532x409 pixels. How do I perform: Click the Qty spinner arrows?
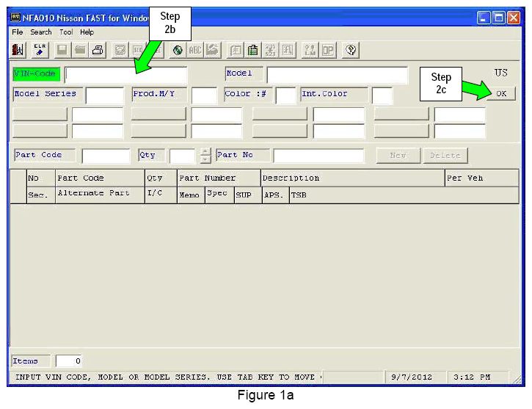point(205,156)
